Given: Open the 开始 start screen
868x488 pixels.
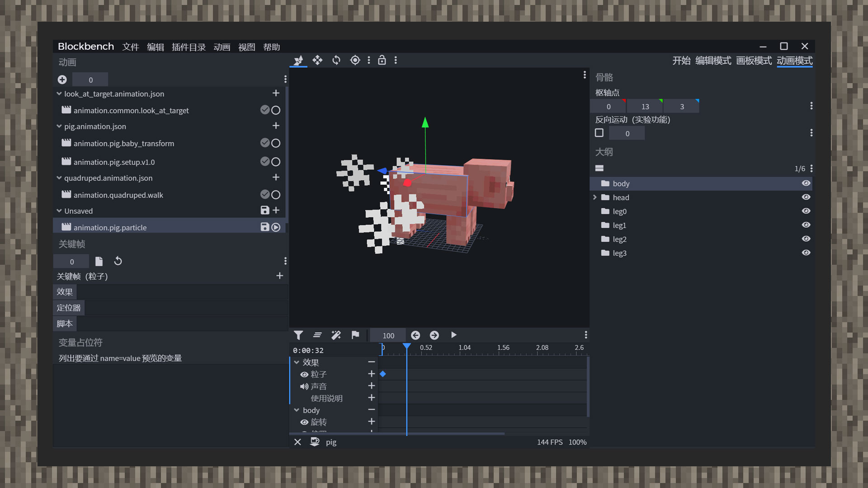Looking at the screenshot, I should 681,61.
